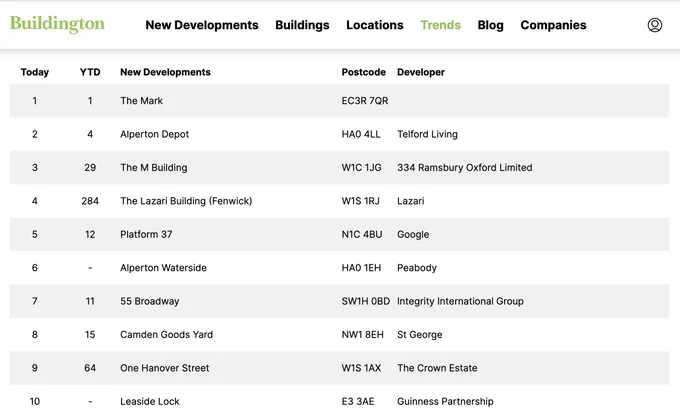
Task: Select the postcode W1C 1JG
Action: 361,167
